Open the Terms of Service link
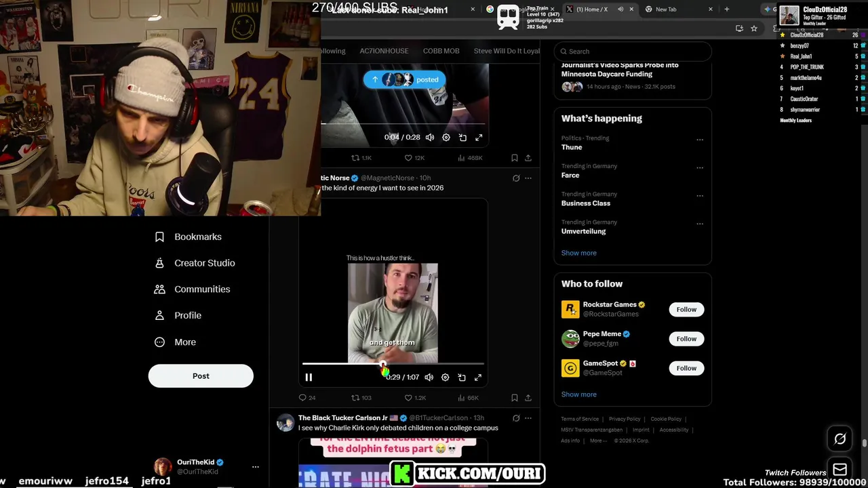The width and height of the screenshot is (868, 488). coord(580,419)
